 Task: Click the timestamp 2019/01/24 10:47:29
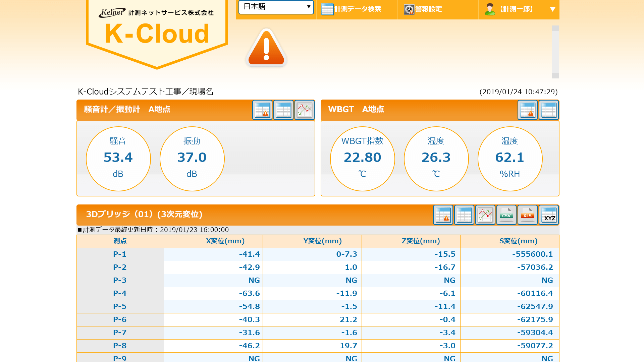click(x=519, y=92)
